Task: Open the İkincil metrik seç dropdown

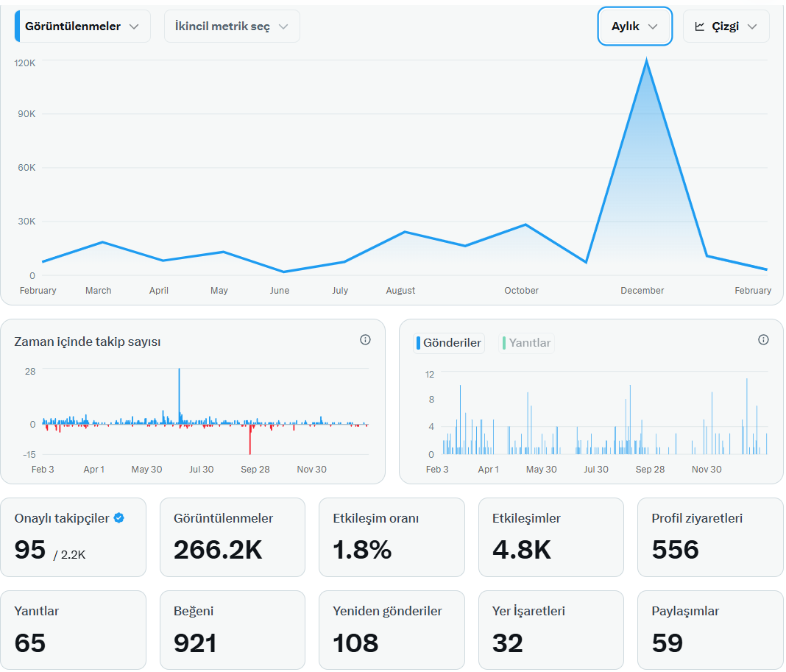Action: click(x=232, y=26)
